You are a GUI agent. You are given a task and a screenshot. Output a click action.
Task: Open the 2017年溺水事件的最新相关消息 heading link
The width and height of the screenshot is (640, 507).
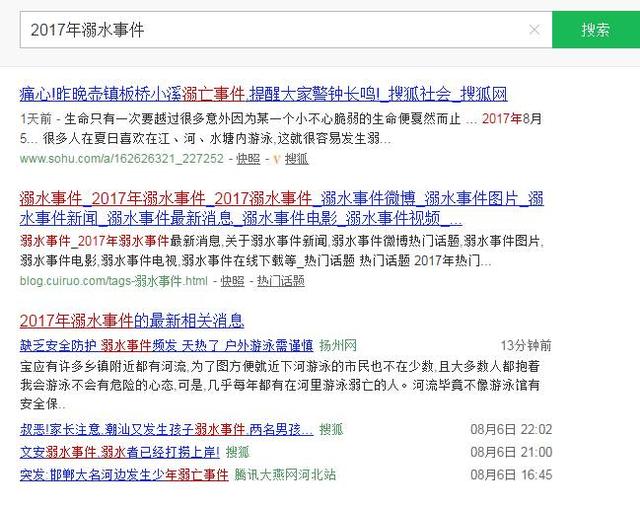[132, 320]
